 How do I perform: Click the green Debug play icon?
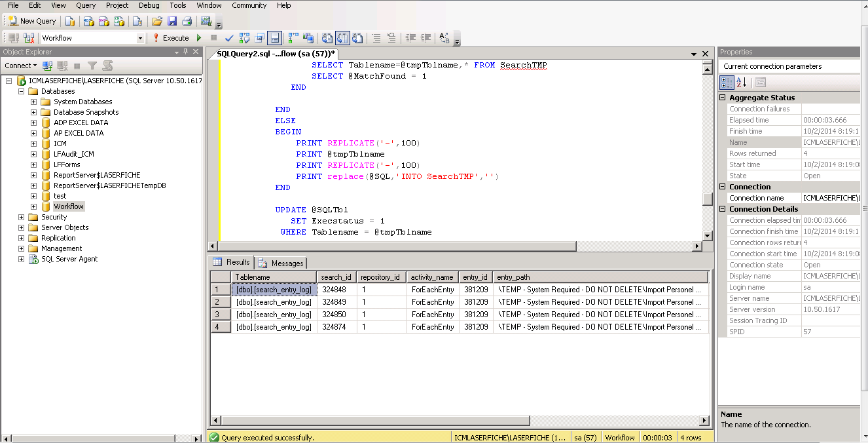200,38
